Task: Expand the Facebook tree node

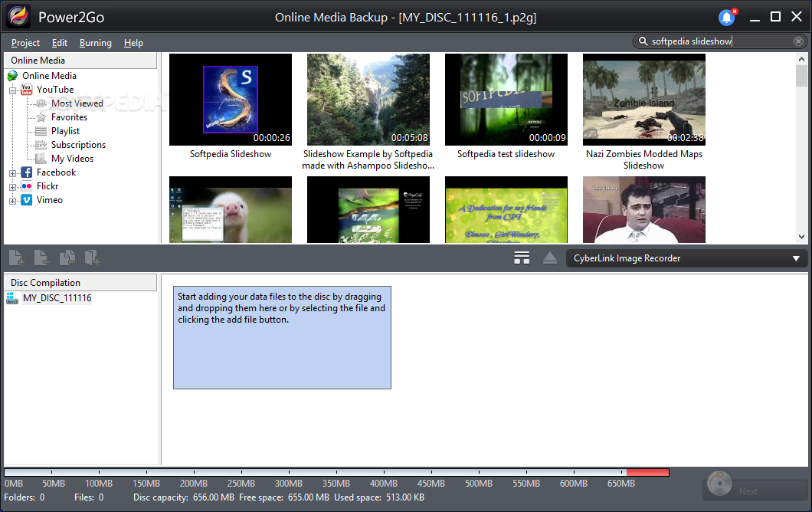Action: tap(12, 173)
